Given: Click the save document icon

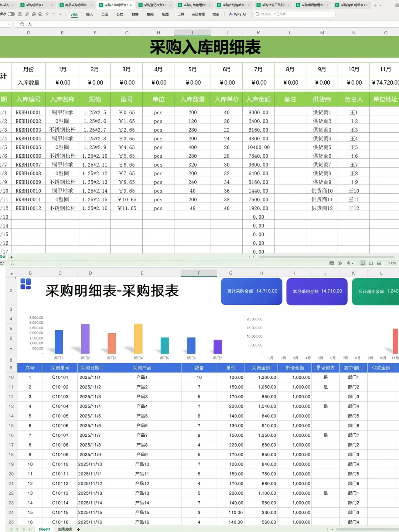Looking at the screenshot, I should [x=20, y=14].
